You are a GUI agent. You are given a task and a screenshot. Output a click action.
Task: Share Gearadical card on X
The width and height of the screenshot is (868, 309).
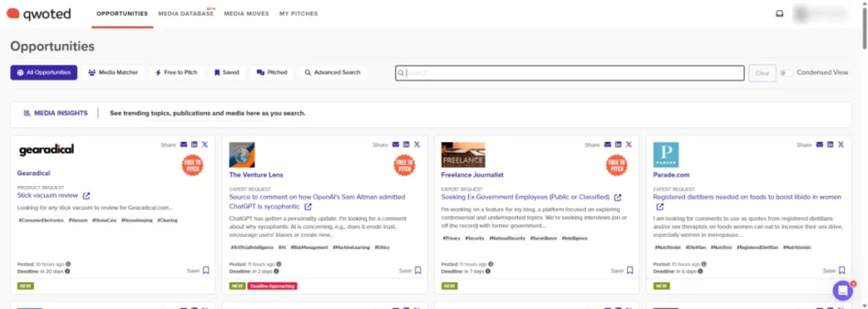pyautogui.click(x=205, y=144)
